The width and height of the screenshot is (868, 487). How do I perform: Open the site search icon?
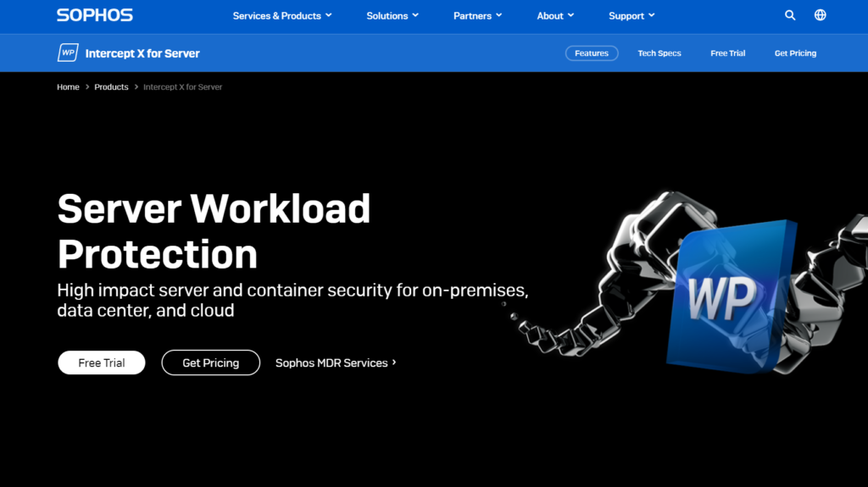[790, 15]
